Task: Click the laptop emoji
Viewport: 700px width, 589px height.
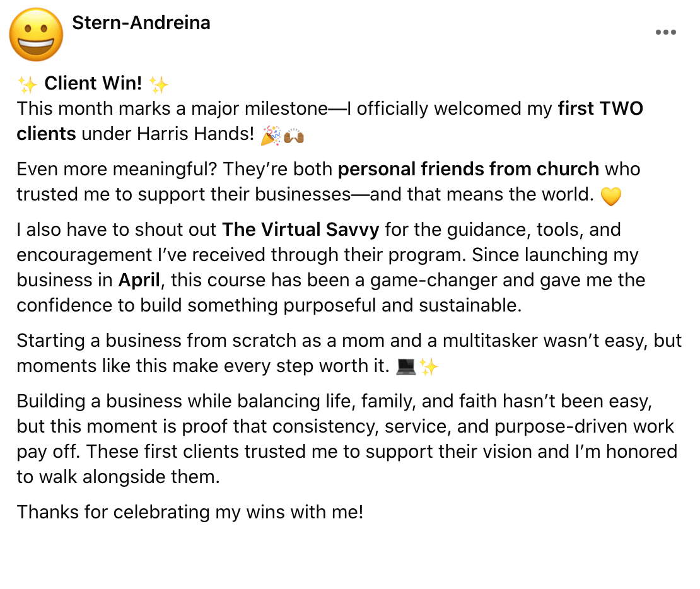Action: (x=406, y=367)
